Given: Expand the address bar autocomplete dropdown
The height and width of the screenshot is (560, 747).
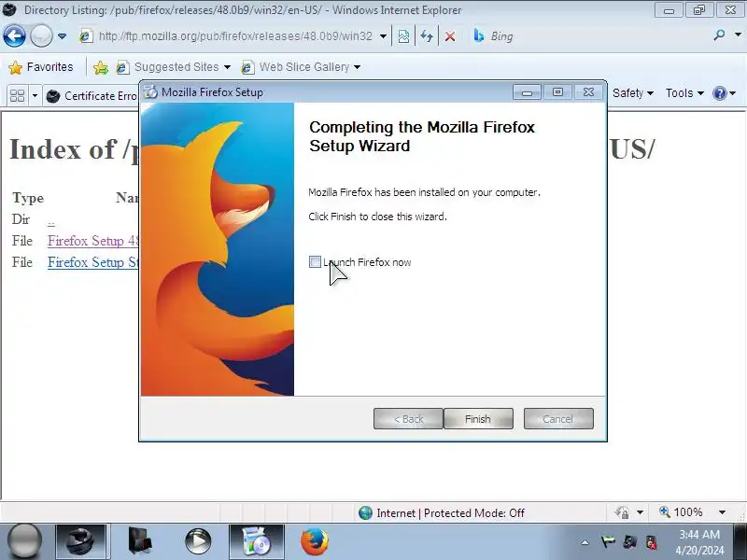Looking at the screenshot, I should (383, 36).
